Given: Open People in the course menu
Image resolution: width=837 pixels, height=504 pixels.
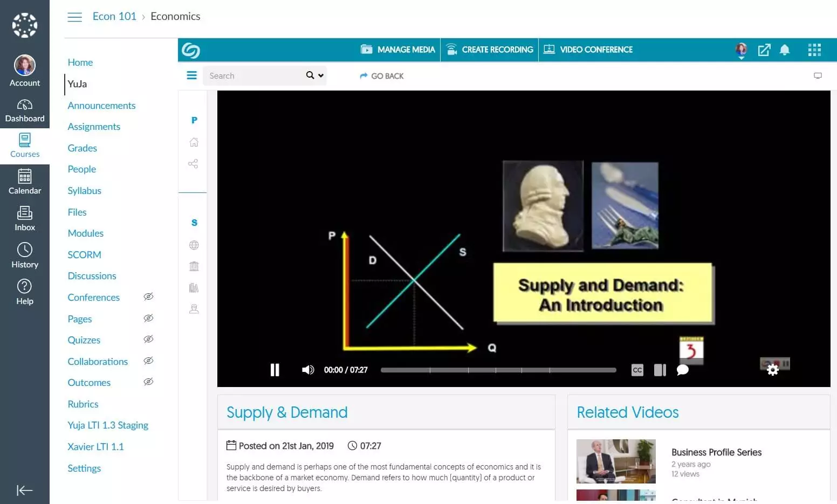Looking at the screenshot, I should point(82,169).
